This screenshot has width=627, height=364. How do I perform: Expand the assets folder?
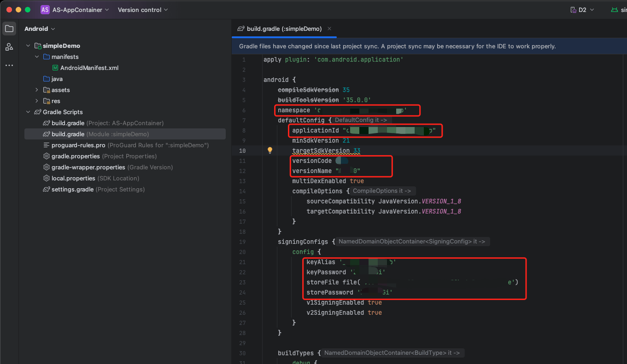click(x=37, y=90)
